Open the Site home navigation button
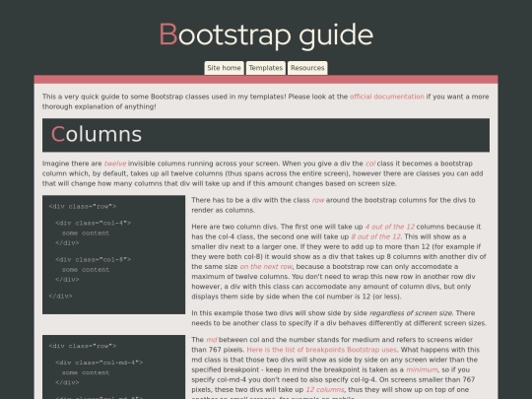Screen dimensions: 532x399 point(224,68)
